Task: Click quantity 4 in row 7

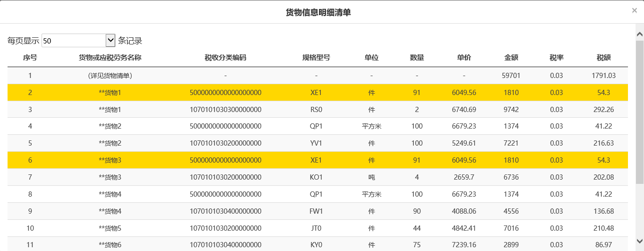Action: (x=417, y=177)
